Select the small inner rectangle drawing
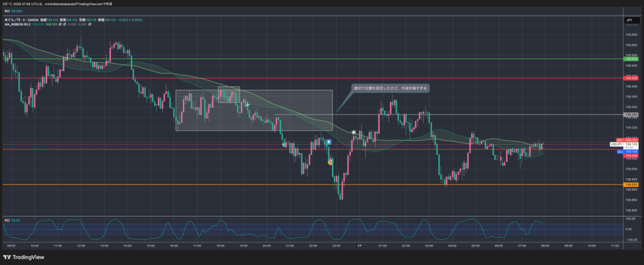Screen dimensions: 644x265 pyautogui.click(x=229, y=93)
